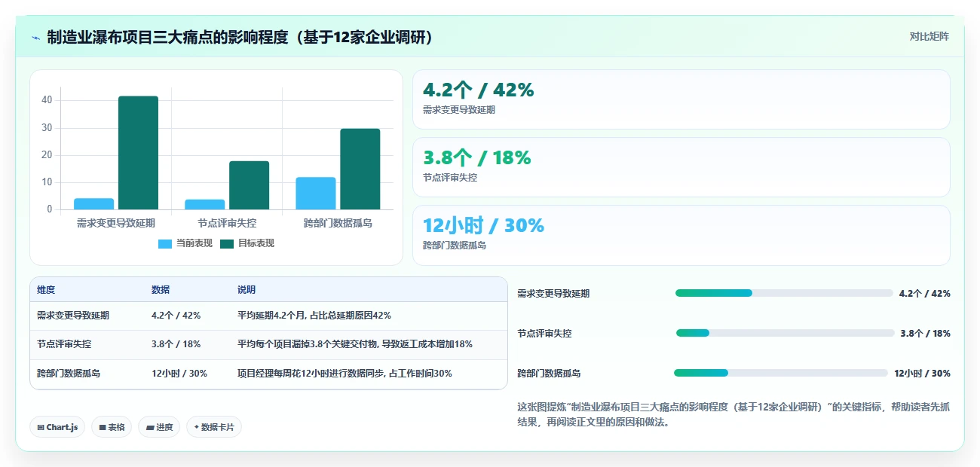This screenshot has height=467, width=980.
Task: Click description starting 项目经理每周花12小时
Action: tap(345, 373)
